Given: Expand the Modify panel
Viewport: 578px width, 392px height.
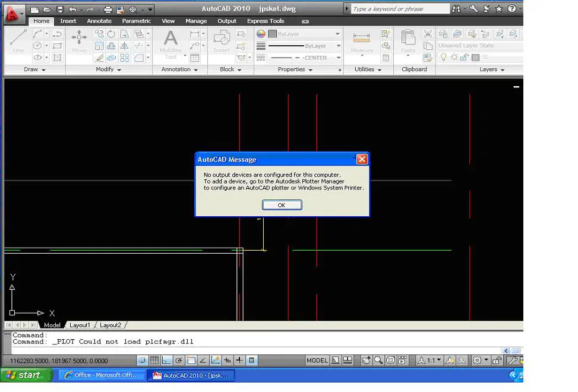Looking at the screenshot, I should (x=108, y=69).
